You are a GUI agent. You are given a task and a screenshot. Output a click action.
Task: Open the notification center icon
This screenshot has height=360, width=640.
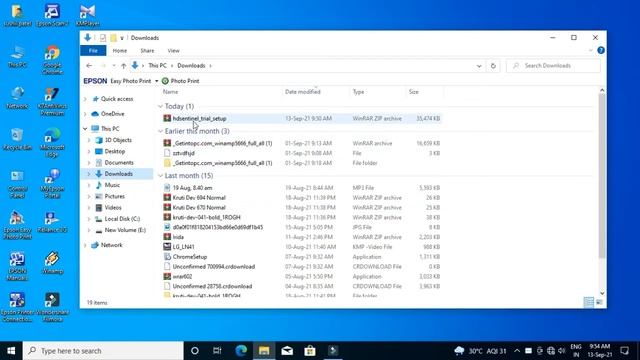[624, 351]
